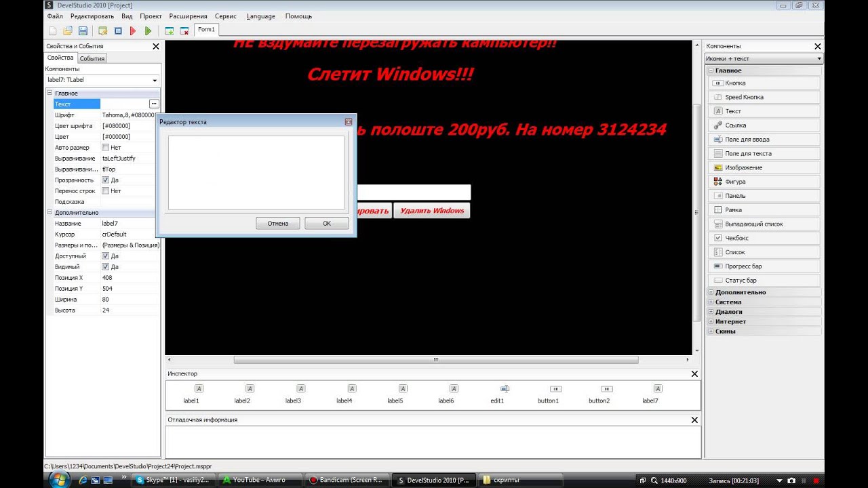Select label5 icon in Inspector
Screen dimensions: 868x488
403,388
